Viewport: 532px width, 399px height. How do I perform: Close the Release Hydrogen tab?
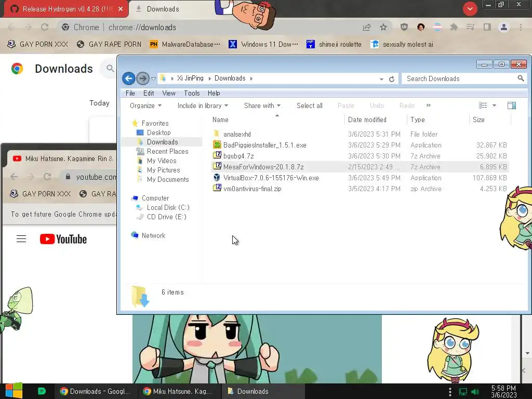(x=121, y=9)
